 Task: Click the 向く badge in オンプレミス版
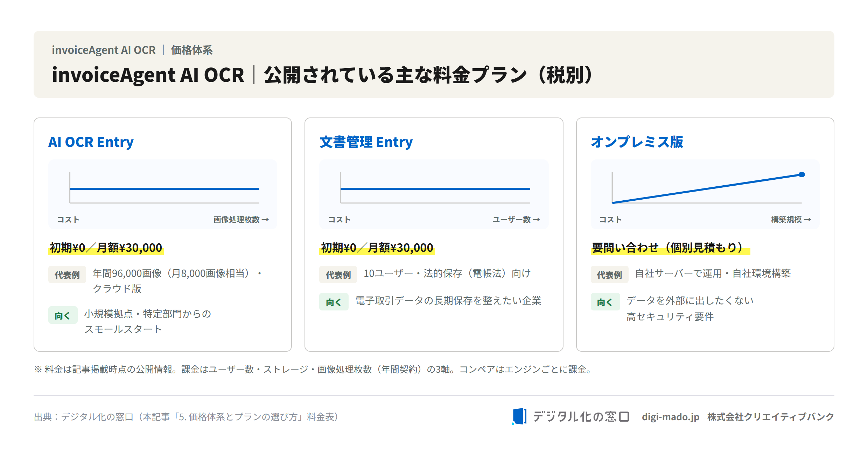pyautogui.click(x=605, y=302)
